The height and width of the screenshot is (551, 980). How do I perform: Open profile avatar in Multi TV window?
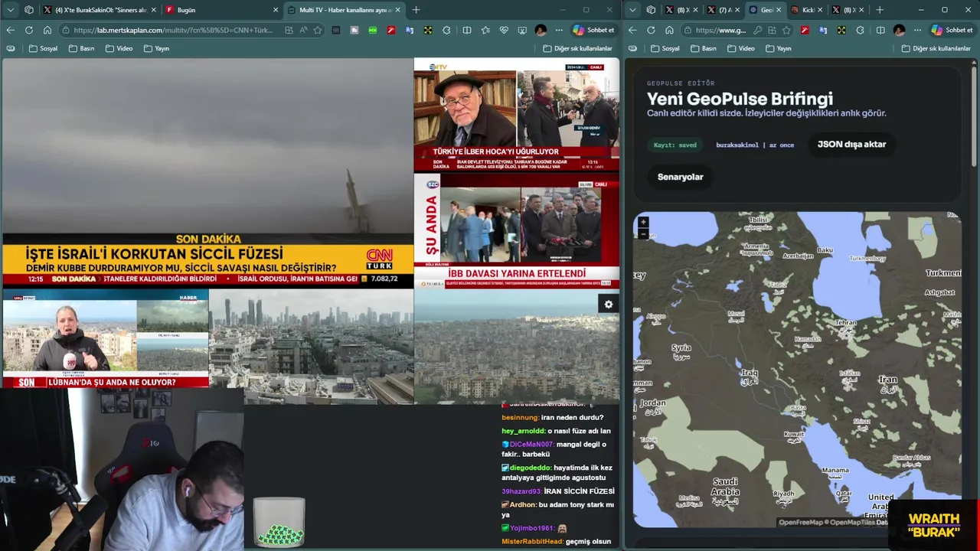point(541,30)
